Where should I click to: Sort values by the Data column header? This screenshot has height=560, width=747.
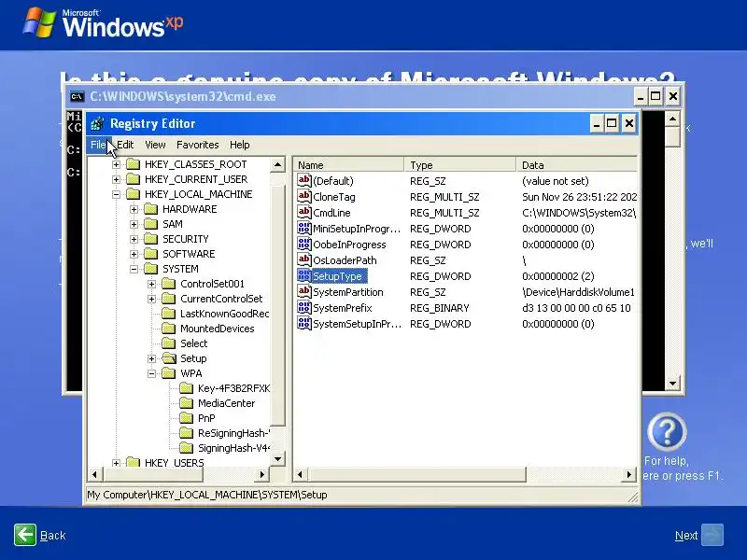576,165
